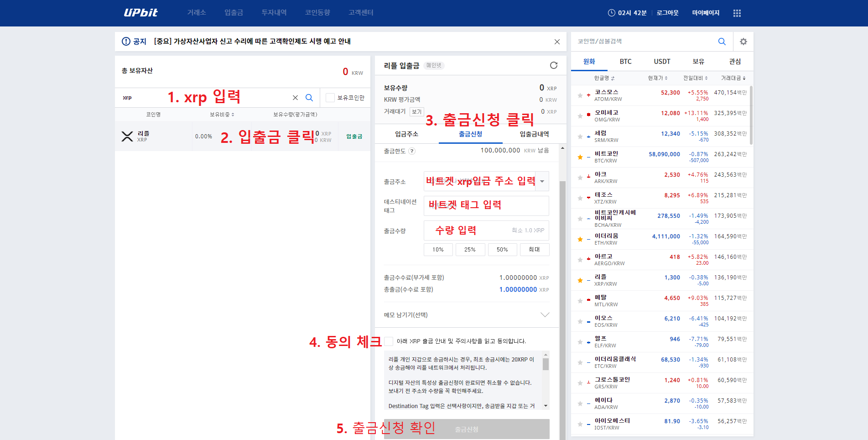The height and width of the screenshot is (440, 868).
Task: Click the Ripple XRP coin logo
Action: coord(127,136)
